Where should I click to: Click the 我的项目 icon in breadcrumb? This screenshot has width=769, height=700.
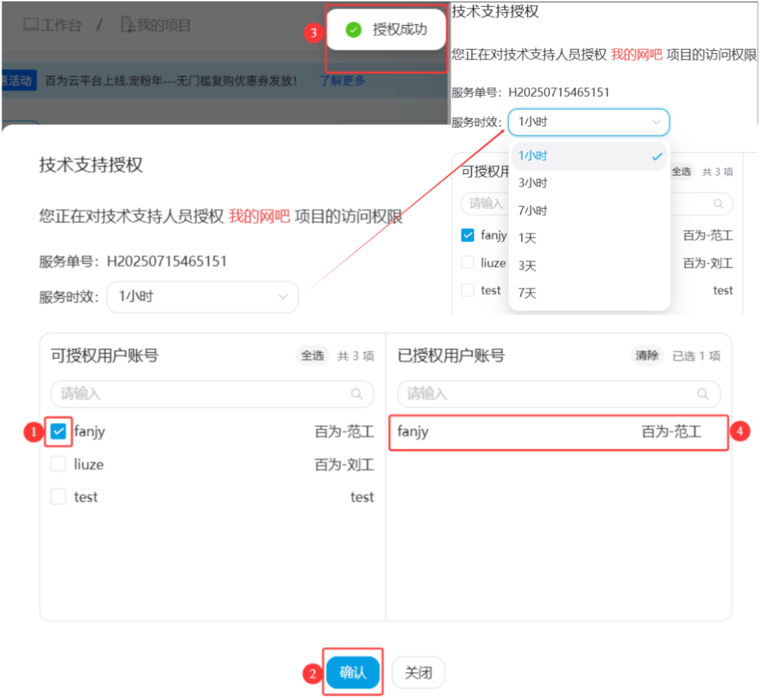[128, 26]
